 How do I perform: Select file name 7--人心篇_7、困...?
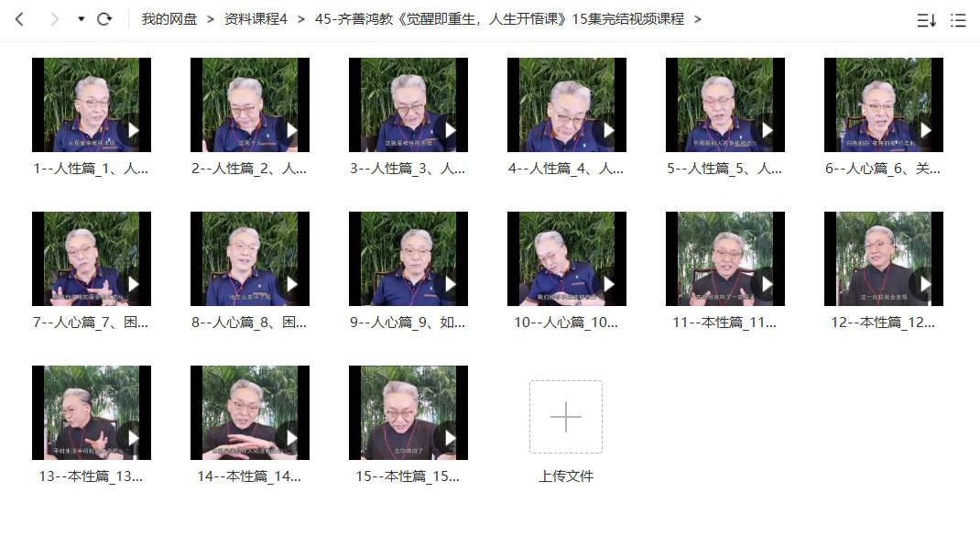(x=91, y=322)
